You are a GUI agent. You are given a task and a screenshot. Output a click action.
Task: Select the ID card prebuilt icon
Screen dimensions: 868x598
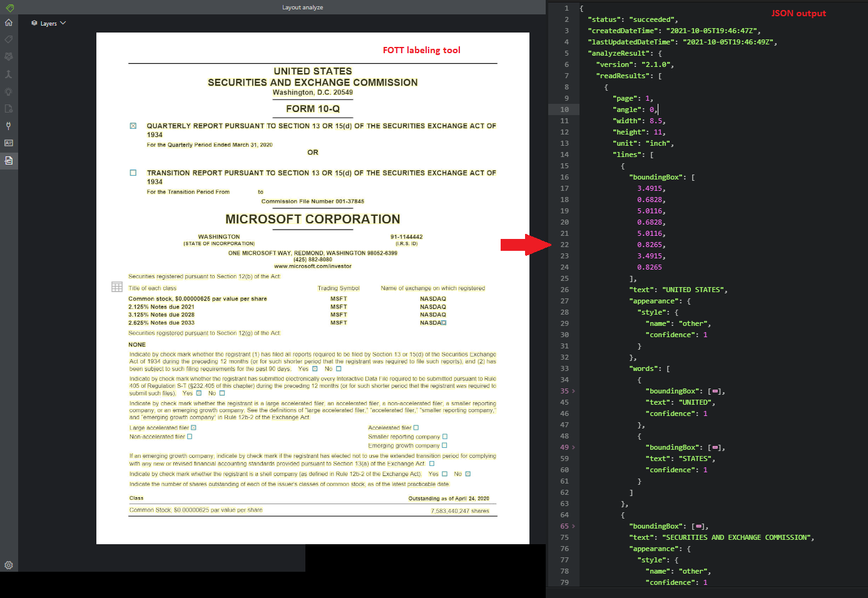[9, 143]
